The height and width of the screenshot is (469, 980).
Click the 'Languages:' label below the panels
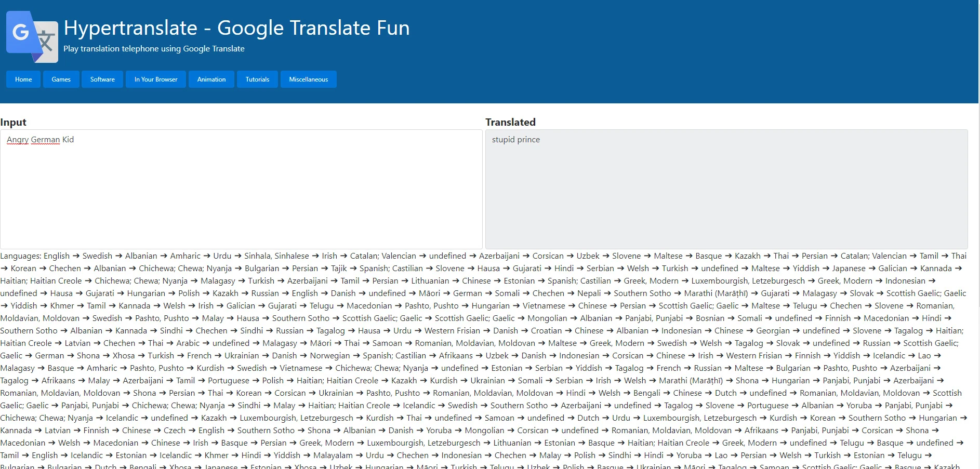click(22, 256)
